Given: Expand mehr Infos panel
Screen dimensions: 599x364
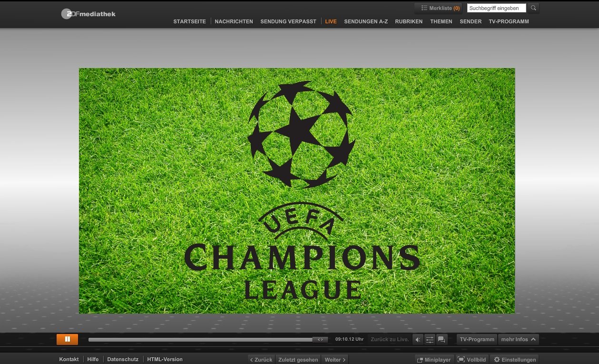Looking at the screenshot, I should 518,339.
